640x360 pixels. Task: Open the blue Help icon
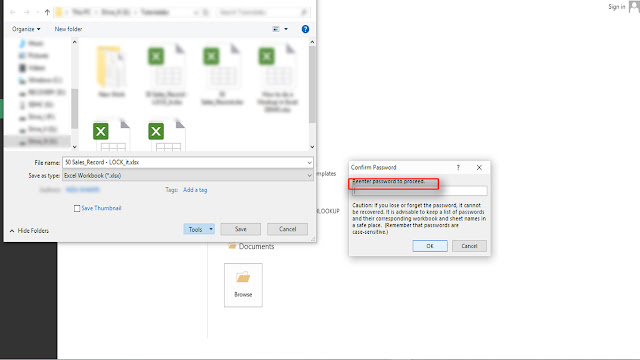pos(305,29)
